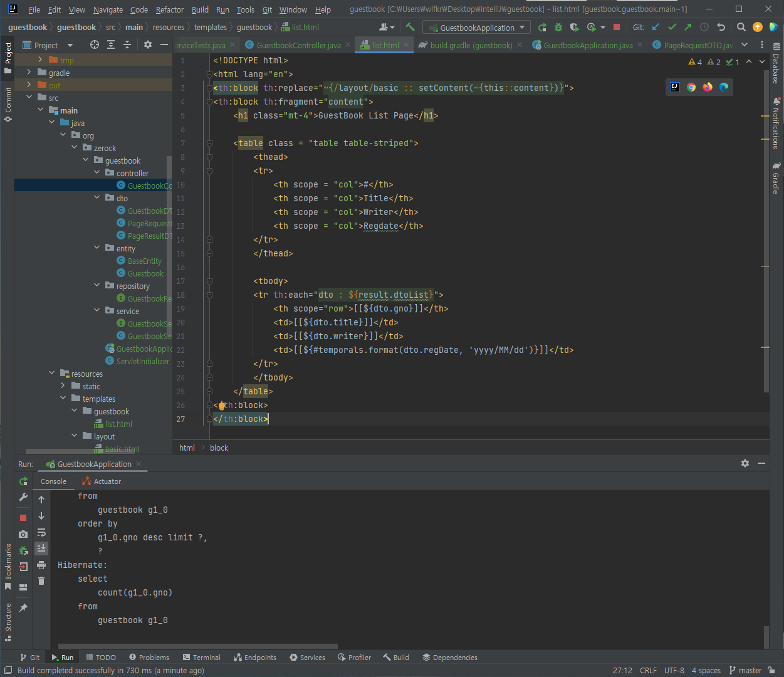Toggle the Structure tool window button
This screenshot has width=784, height=677.
pos(8,622)
